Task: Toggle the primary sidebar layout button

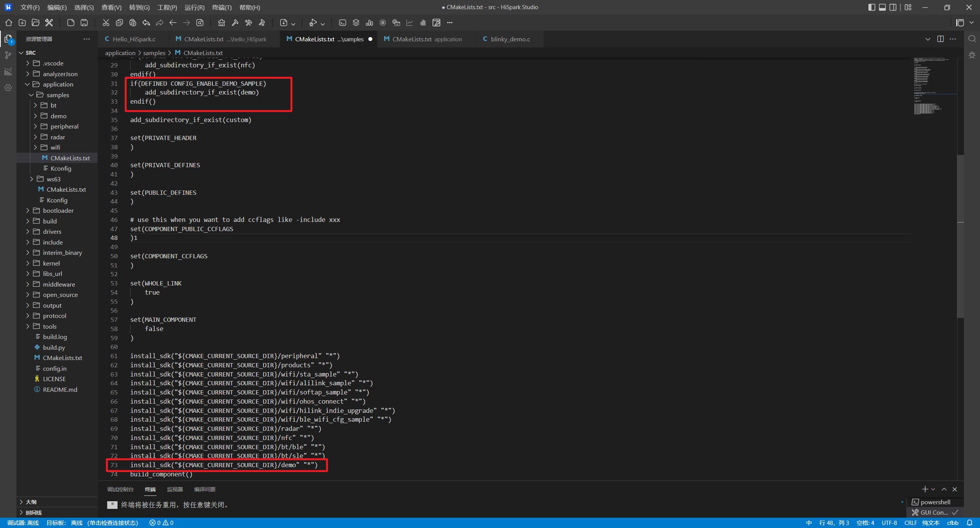Action: (x=872, y=7)
